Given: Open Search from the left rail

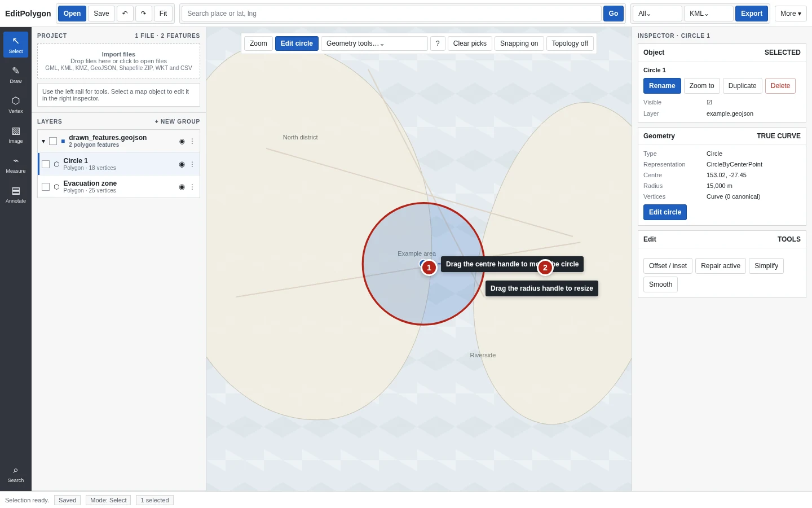Looking at the screenshot, I should pos(16,474).
